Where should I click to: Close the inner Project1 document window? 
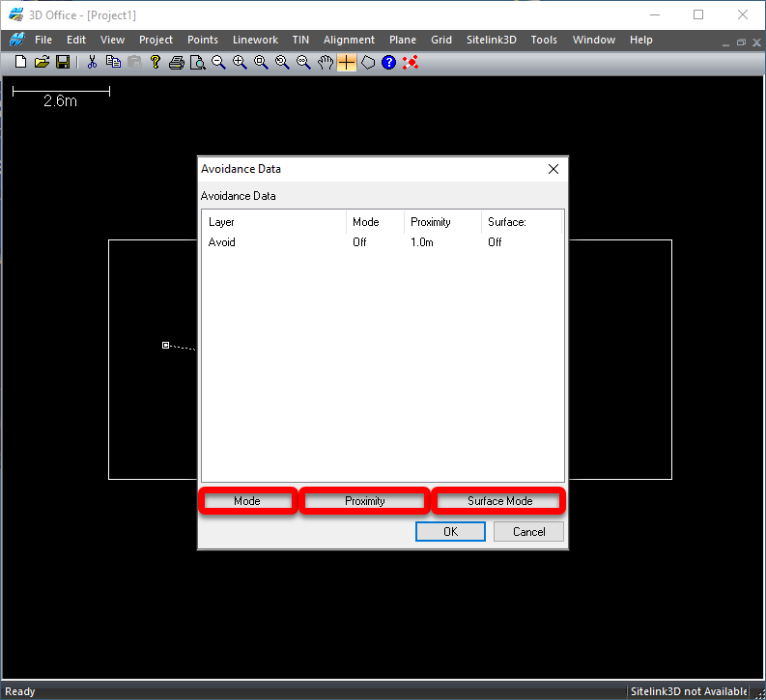[x=756, y=42]
